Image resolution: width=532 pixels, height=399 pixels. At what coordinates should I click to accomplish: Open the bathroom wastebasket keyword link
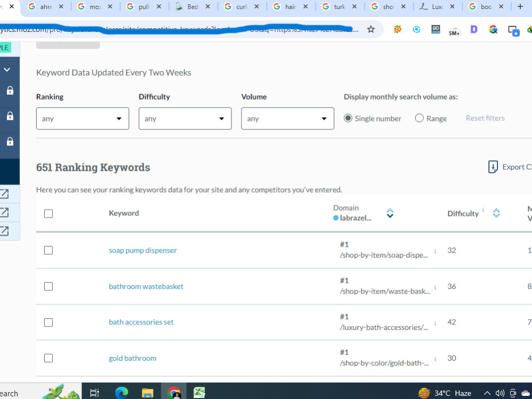[x=146, y=286]
